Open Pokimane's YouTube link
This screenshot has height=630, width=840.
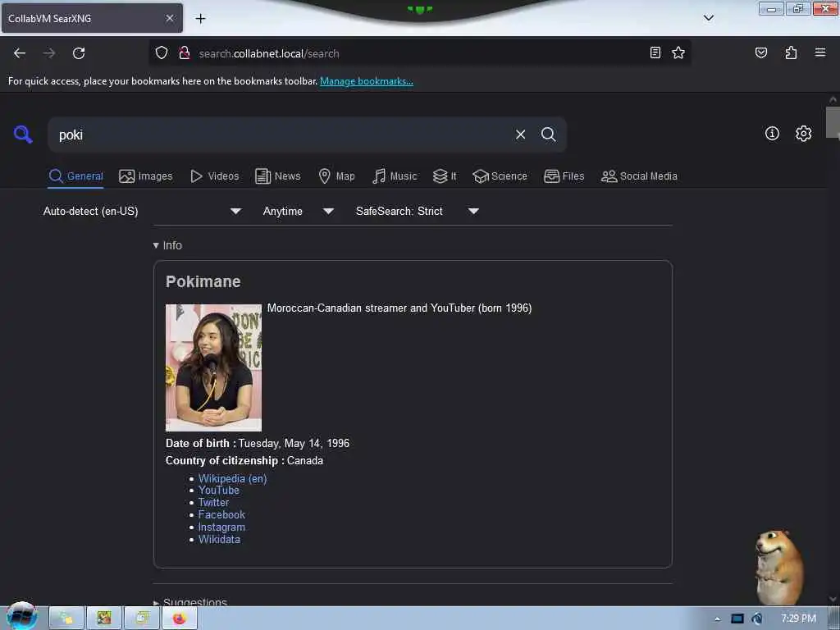coord(218,491)
